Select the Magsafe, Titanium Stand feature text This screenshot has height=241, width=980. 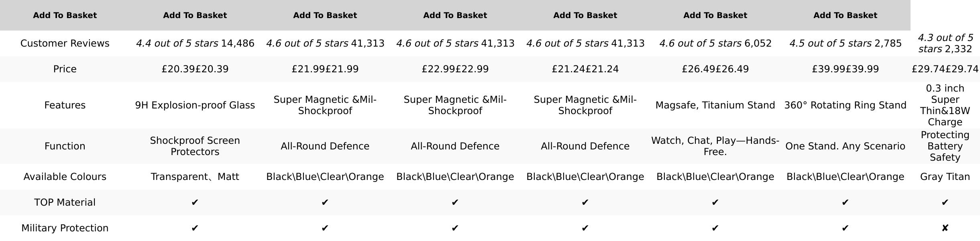tap(715, 105)
